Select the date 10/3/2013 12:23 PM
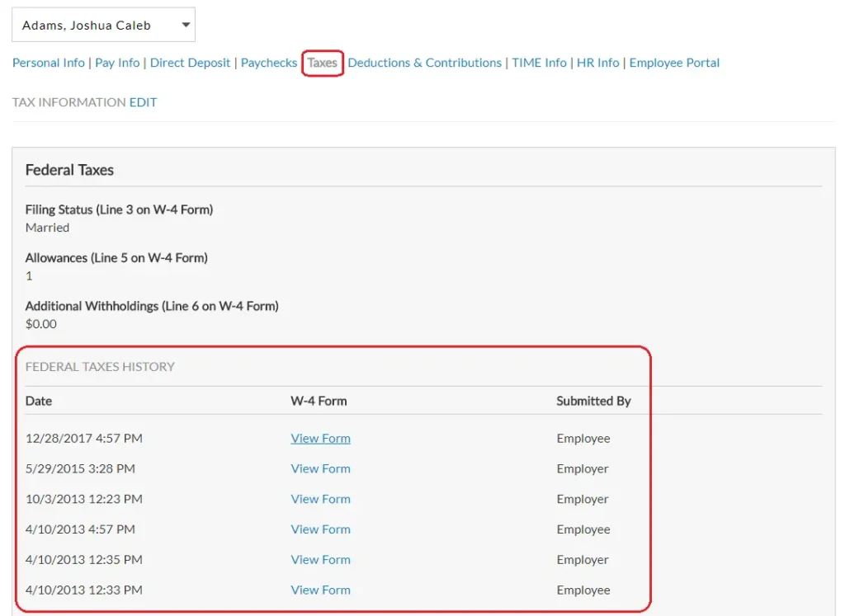The width and height of the screenshot is (845, 616). point(84,499)
